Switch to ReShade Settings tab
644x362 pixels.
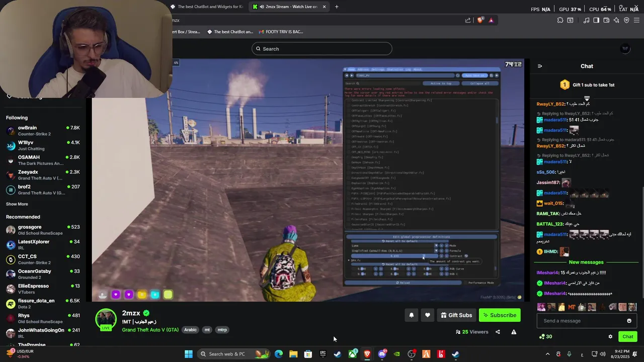[378, 69]
